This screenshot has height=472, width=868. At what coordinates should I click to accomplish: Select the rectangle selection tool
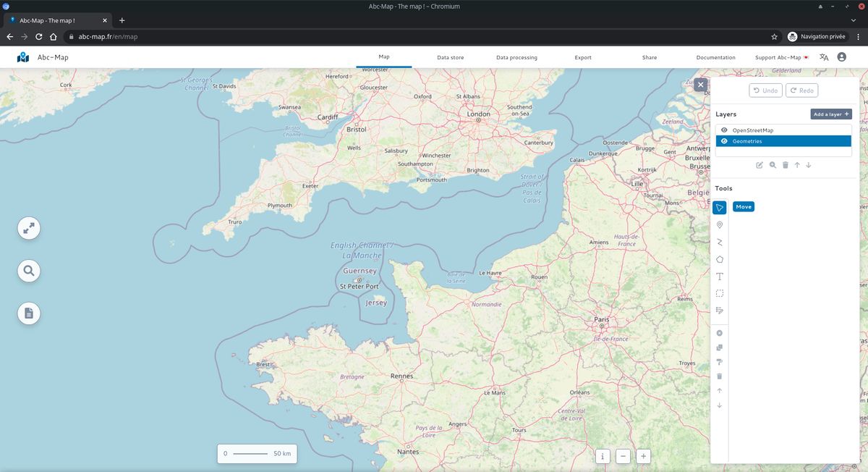pyautogui.click(x=719, y=293)
